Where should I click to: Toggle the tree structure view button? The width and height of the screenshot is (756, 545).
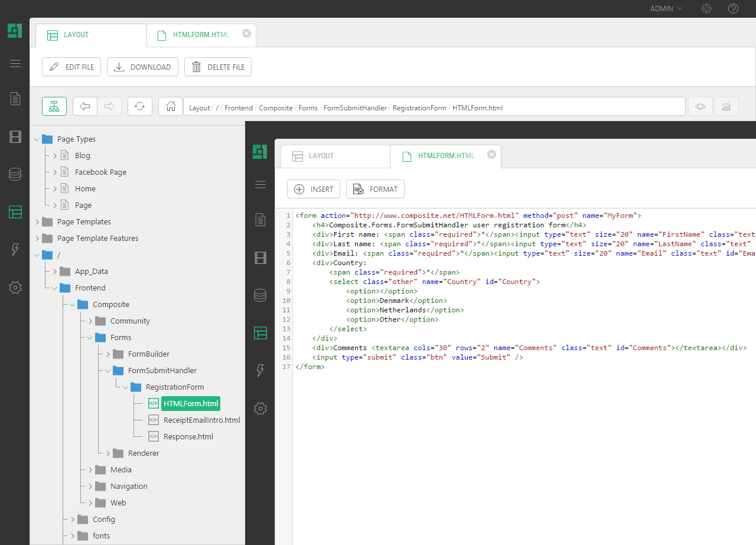point(54,106)
